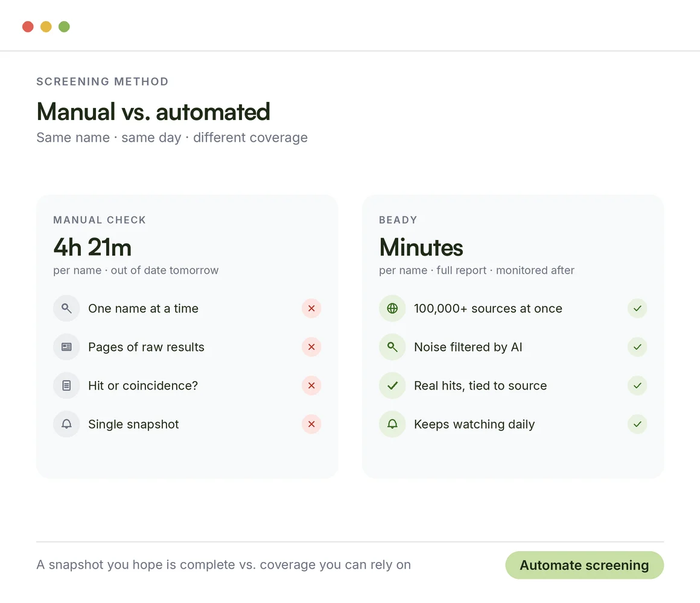Click the red X for One name at a time
The image size is (700, 603).
click(x=311, y=308)
